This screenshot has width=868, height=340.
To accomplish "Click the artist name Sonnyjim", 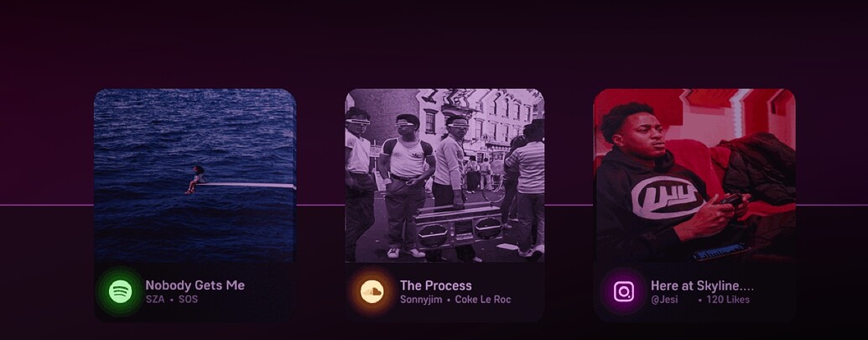I will point(421,300).
